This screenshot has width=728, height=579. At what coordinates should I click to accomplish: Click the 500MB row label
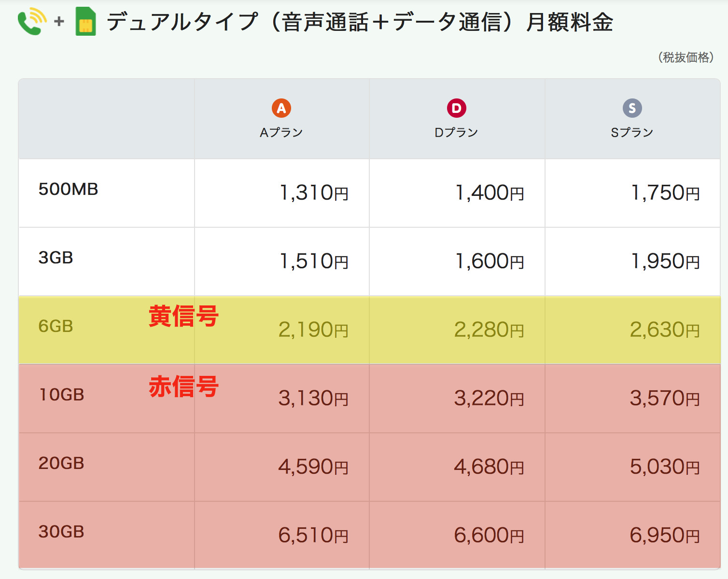pyautogui.click(x=68, y=189)
